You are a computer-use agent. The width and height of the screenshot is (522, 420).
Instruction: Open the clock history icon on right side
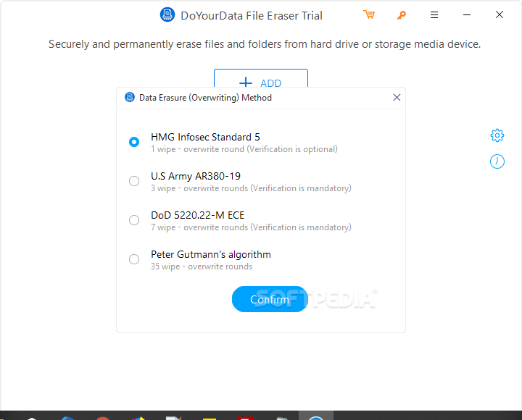tap(497, 161)
